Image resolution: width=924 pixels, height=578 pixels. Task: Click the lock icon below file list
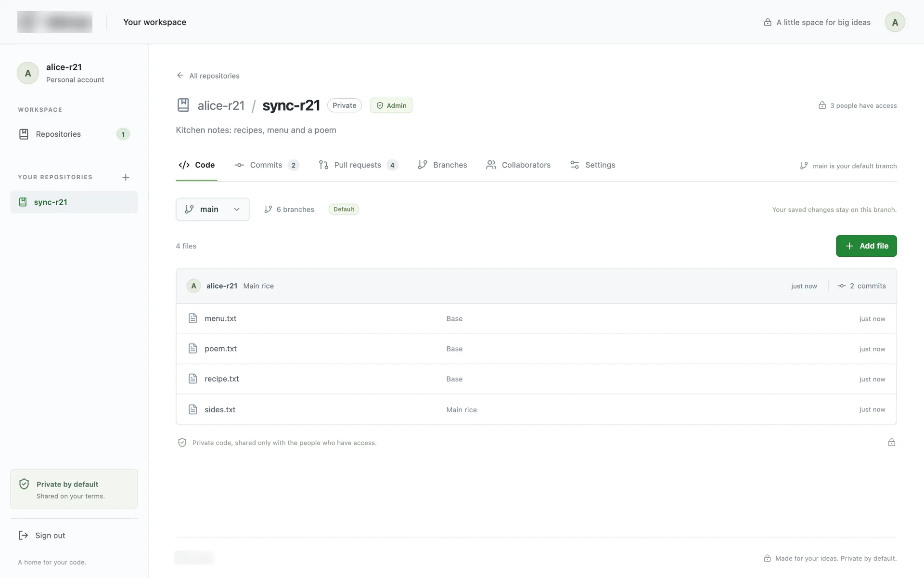click(x=891, y=443)
